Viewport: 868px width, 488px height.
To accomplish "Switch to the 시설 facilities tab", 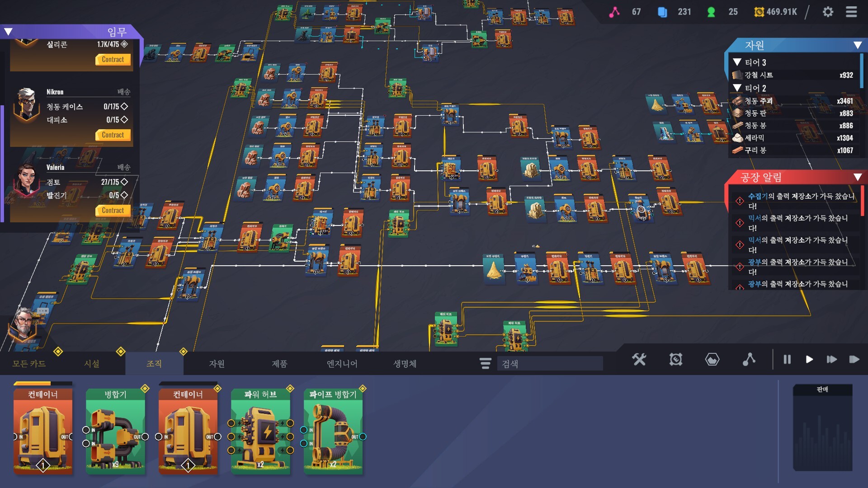I will 92,364.
